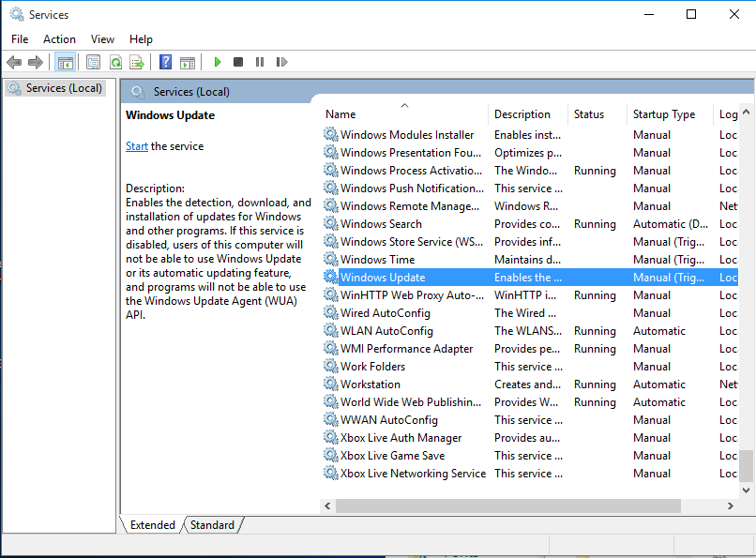Toggle the Show/Hide Console Tree toolbar icon
Viewport: 756px width, 558px height.
click(65, 62)
